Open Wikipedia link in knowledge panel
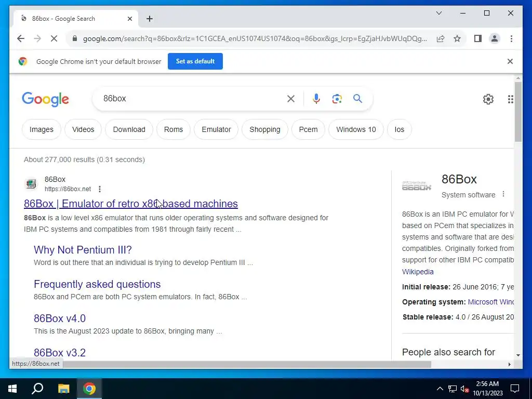Image resolution: width=532 pixels, height=399 pixels. (x=418, y=272)
